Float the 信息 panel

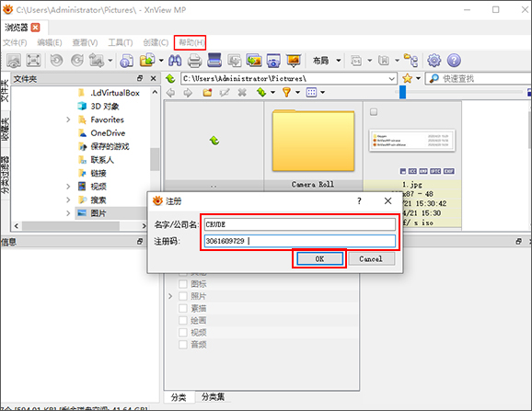click(x=140, y=242)
